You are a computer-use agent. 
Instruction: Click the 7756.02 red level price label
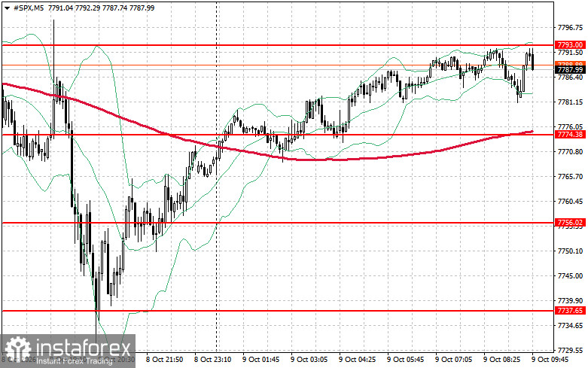pos(570,223)
